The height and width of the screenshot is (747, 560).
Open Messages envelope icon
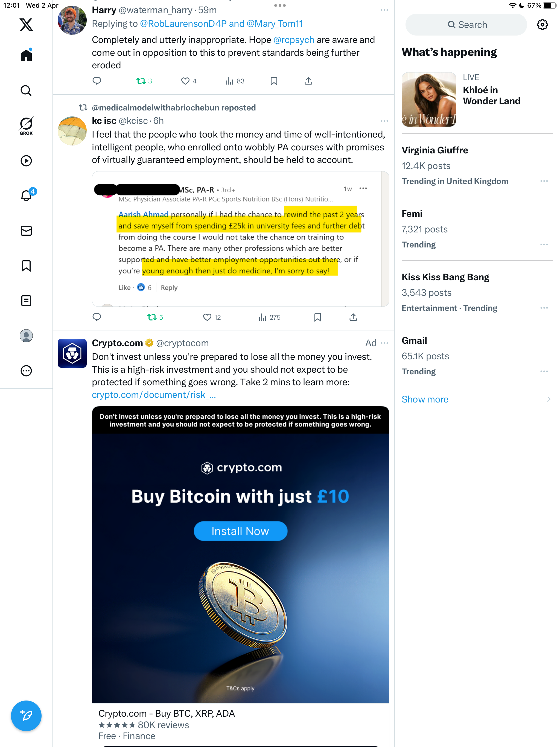point(26,231)
